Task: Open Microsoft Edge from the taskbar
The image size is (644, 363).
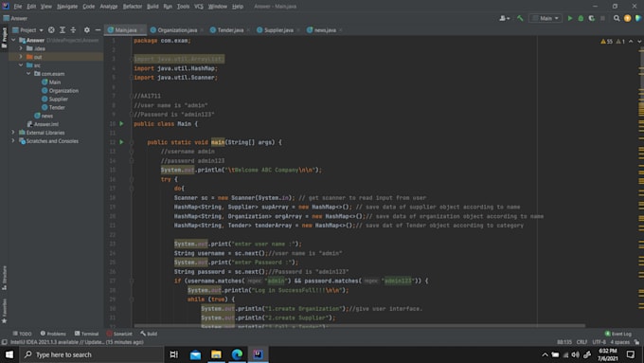Action: tap(237, 354)
